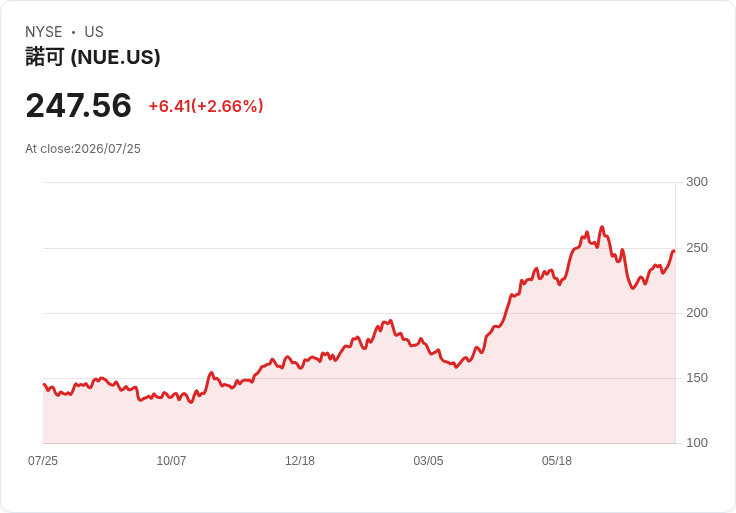736x513 pixels.
Task: Click the NYSE exchange label
Action: pyautogui.click(x=44, y=32)
